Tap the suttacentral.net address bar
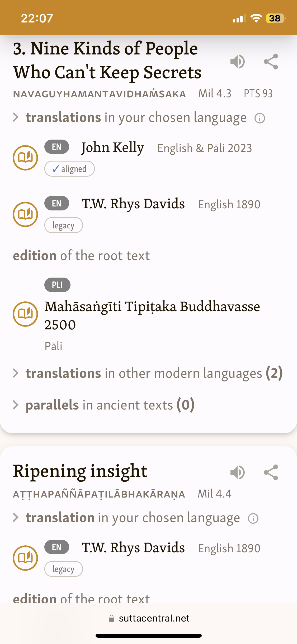This screenshot has height=644, width=297. [149, 618]
